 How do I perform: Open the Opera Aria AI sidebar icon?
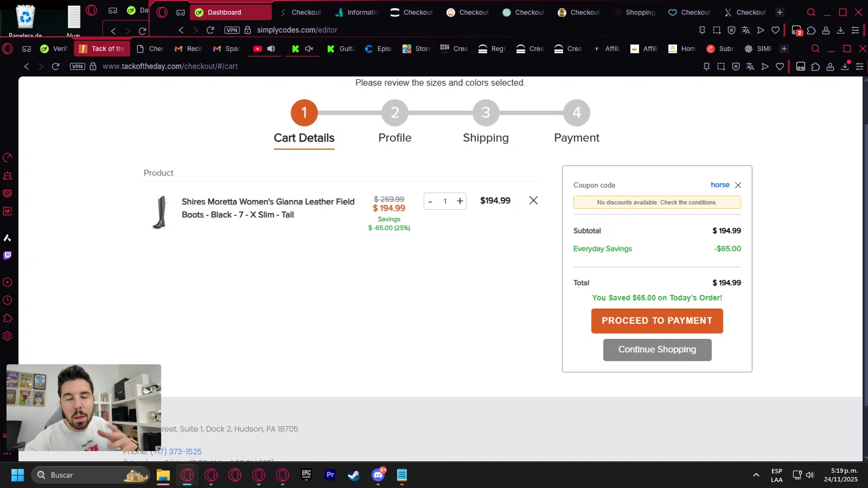tap(8, 238)
